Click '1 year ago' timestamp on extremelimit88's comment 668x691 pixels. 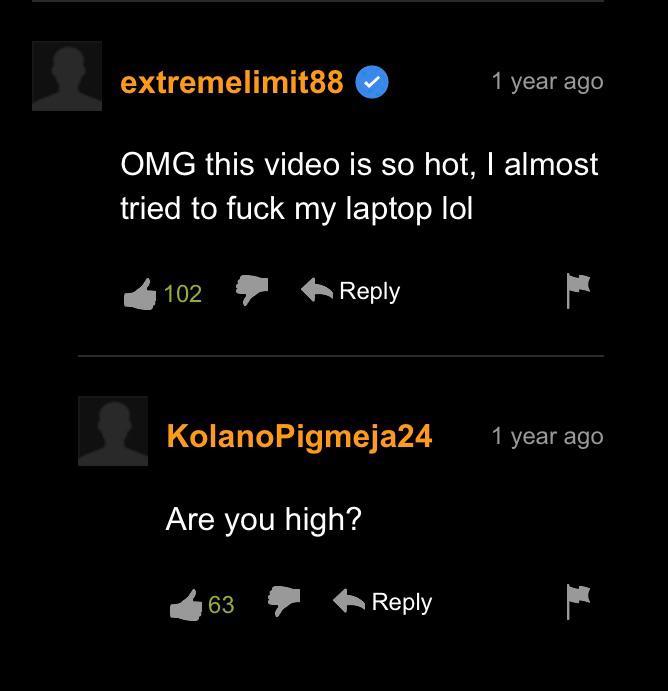pos(548,82)
